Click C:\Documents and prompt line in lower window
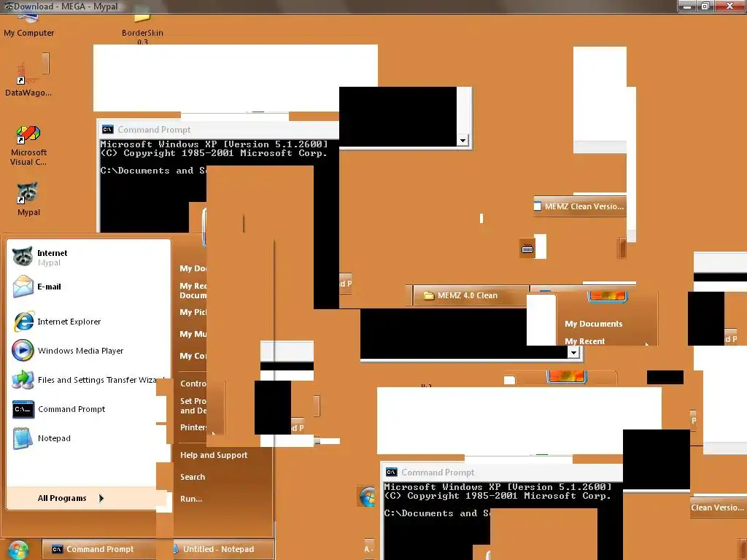This screenshot has width=747, height=560. [437, 513]
